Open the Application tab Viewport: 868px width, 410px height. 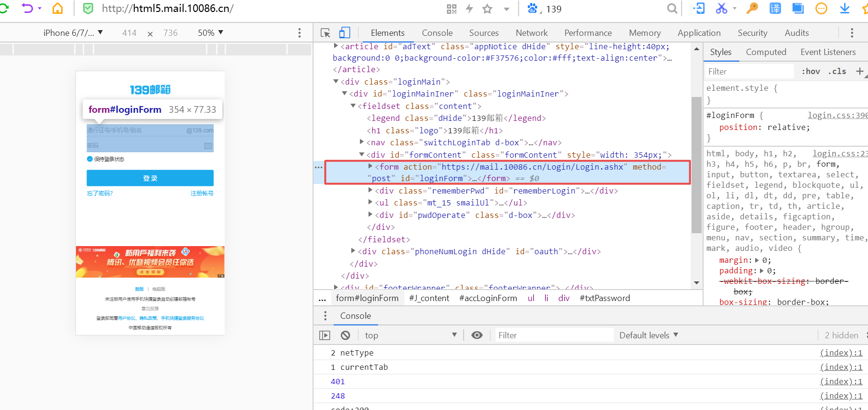[699, 33]
